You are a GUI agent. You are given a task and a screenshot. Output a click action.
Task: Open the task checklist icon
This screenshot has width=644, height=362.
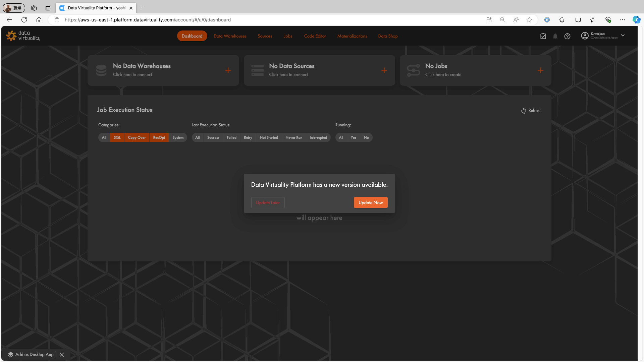543,36
